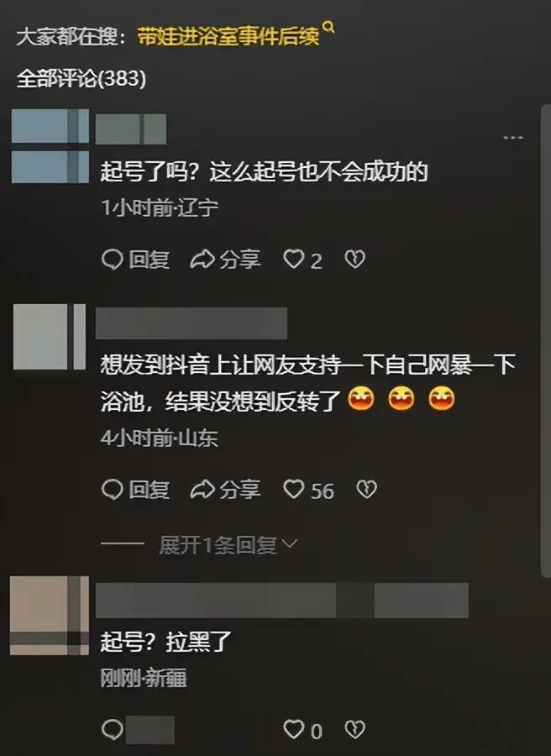The image size is (551, 756).
Task: Open trending search 带娃进浴室事件后续
Action: [228, 37]
